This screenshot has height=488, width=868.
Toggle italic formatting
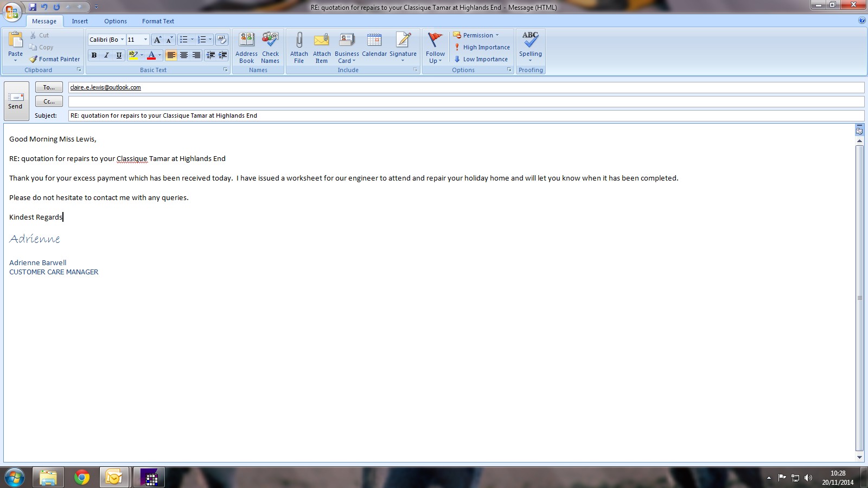106,55
